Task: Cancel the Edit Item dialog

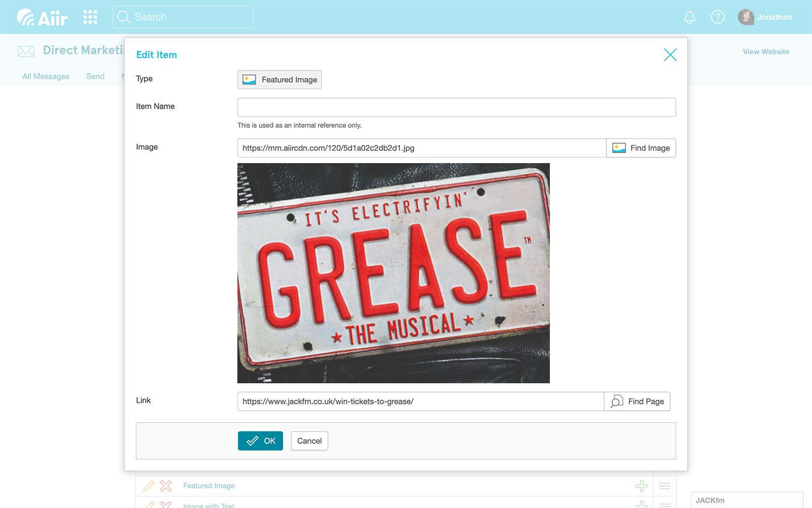Action: [309, 441]
